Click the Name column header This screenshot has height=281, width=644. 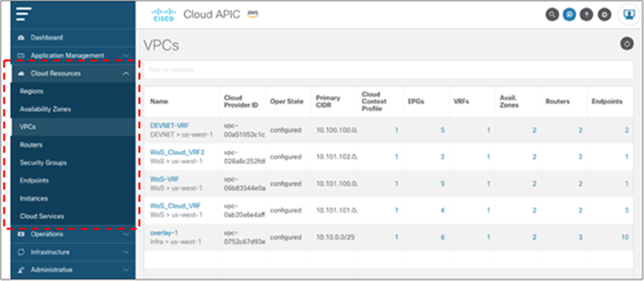[x=159, y=101]
